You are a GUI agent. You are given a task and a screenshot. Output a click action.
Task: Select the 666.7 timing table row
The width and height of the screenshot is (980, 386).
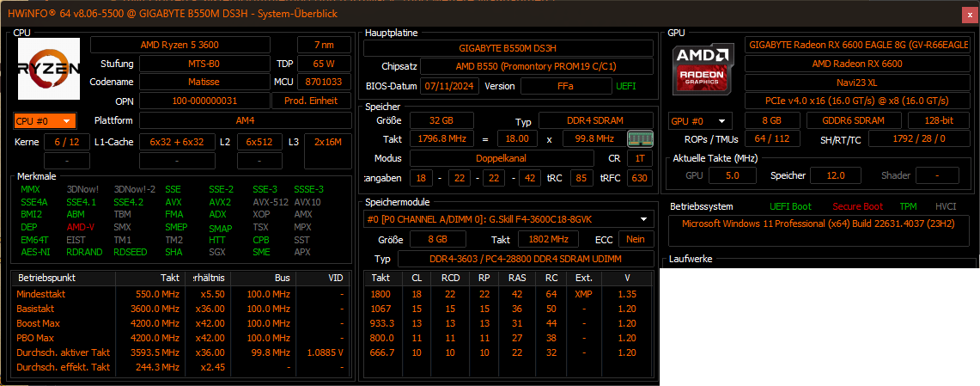pyautogui.click(x=508, y=352)
